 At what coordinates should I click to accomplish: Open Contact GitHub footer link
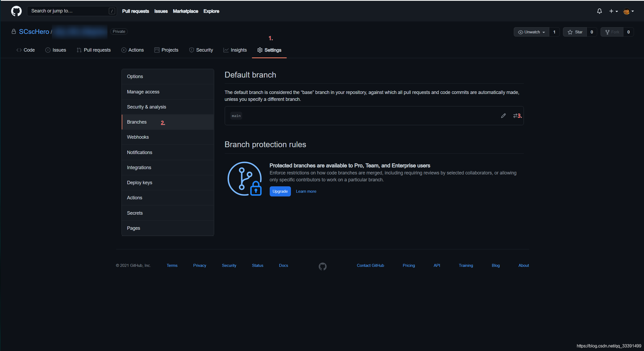click(x=370, y=265)
